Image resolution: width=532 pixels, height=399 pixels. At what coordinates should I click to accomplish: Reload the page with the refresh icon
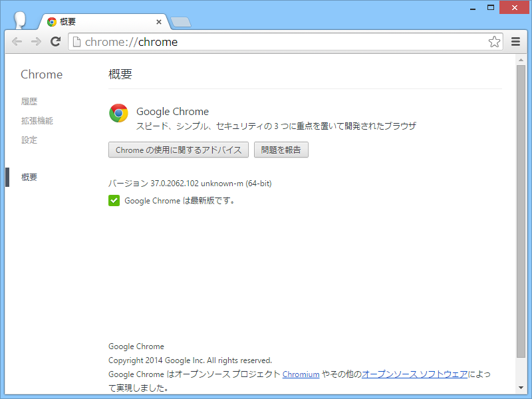pos(55,41)
